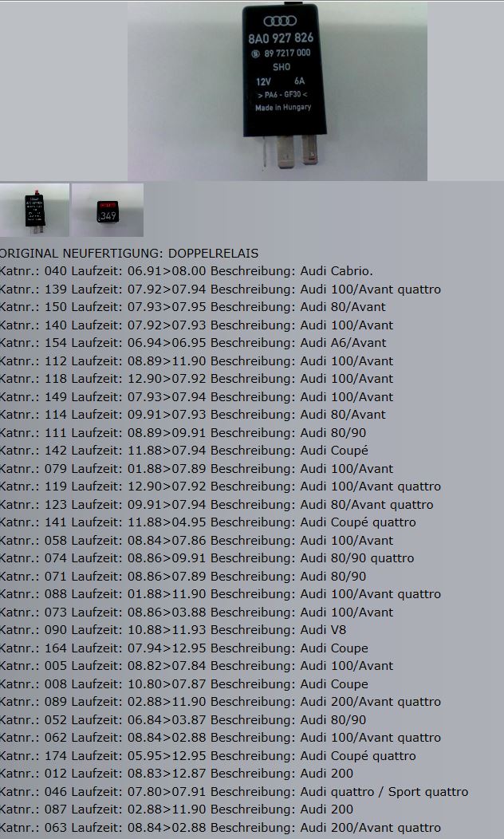Click the Katnr. 141 Audi Coupé quattro line

tap(207, 522)
